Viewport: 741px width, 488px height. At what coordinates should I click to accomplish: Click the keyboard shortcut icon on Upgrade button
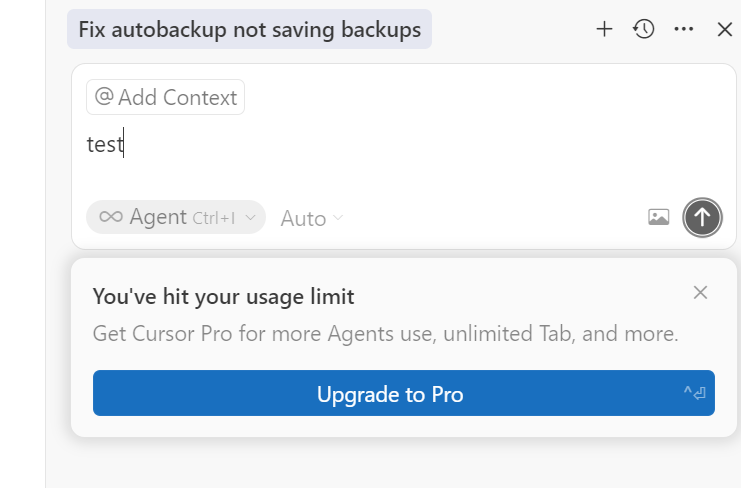pos(694,394)
